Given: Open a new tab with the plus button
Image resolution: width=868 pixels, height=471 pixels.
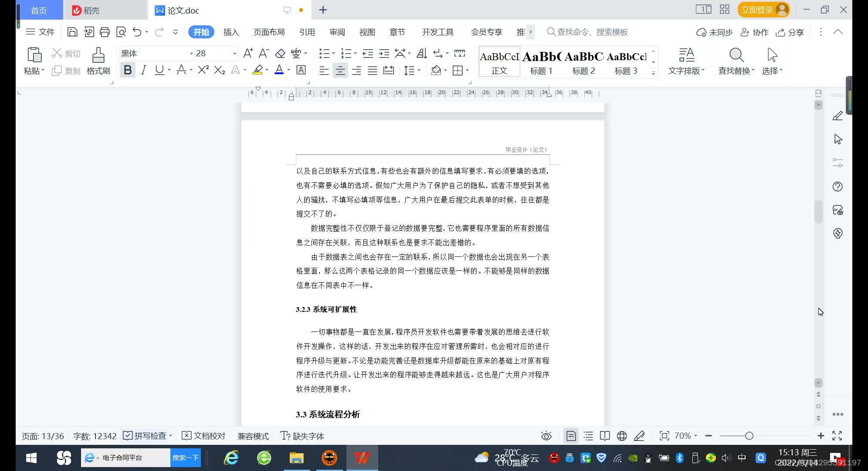Looking at the screenshot, I should [323, 10].
